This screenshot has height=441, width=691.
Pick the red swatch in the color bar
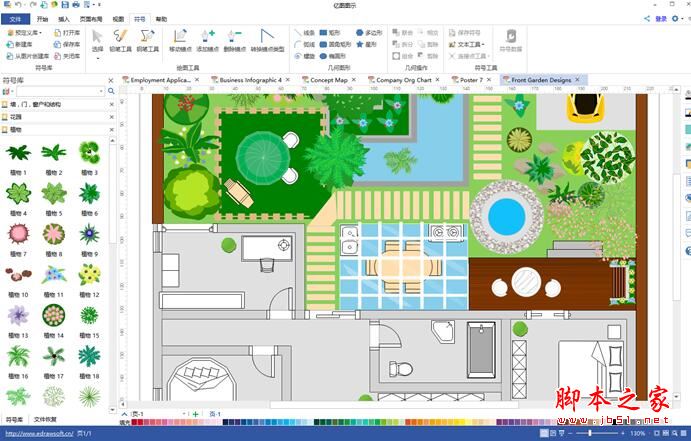[136, 423]
